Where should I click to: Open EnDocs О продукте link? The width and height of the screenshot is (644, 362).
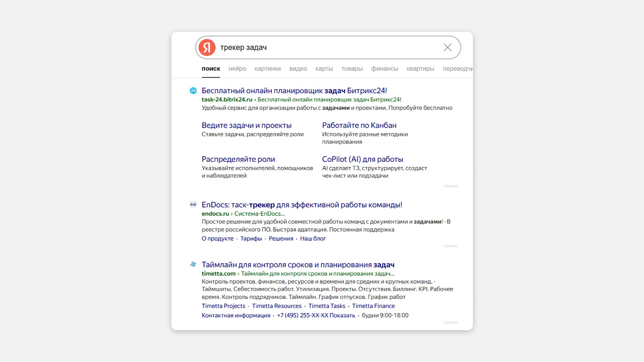point(217,239)
